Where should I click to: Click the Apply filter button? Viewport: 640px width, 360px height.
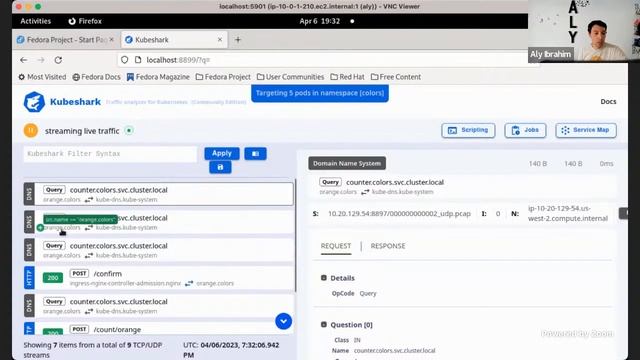pyautogui.click(x=222, y=153)
